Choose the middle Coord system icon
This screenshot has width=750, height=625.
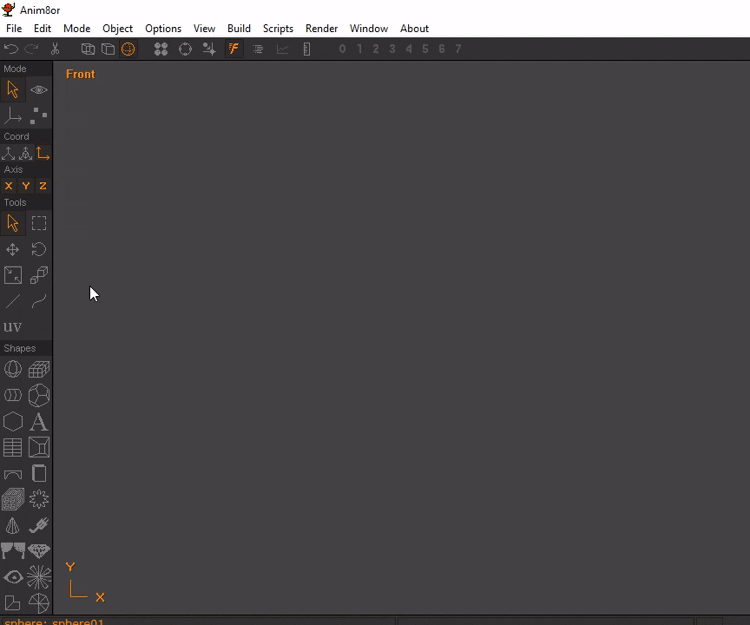(x=25, y=154)
